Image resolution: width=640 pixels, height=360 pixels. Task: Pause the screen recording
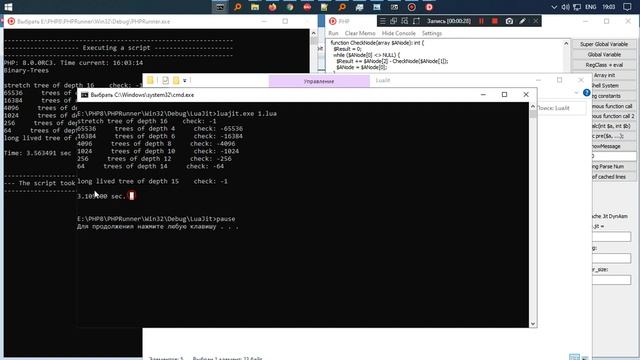pos(481,21)
